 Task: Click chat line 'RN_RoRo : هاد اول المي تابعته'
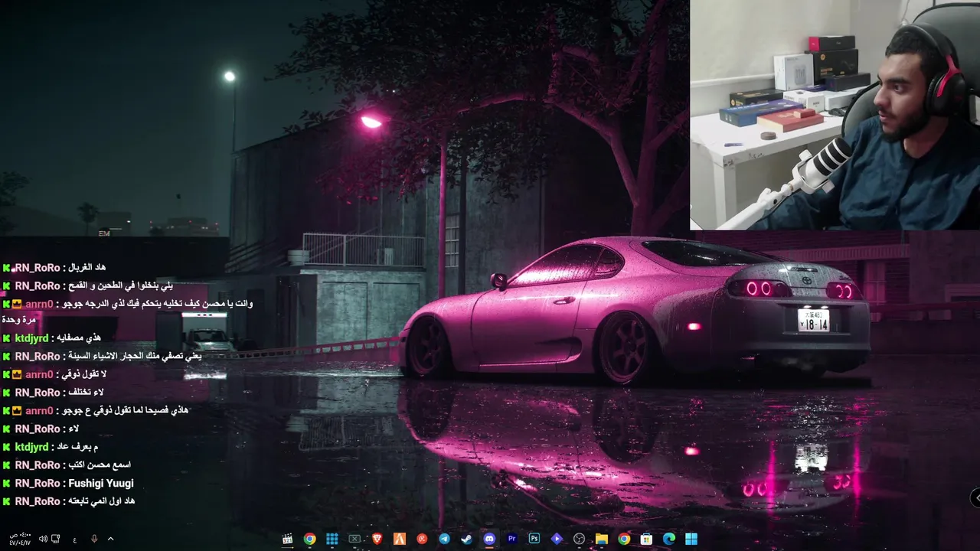(69, 501)
